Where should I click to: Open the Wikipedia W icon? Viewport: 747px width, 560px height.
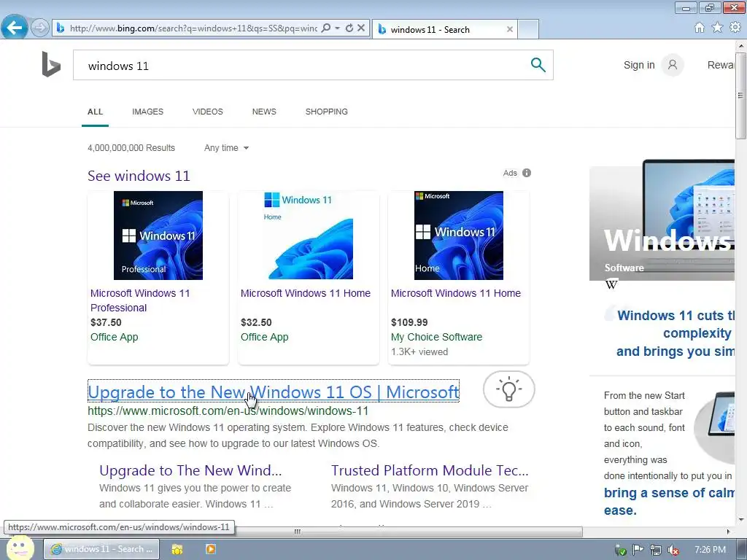coord(611,284)
